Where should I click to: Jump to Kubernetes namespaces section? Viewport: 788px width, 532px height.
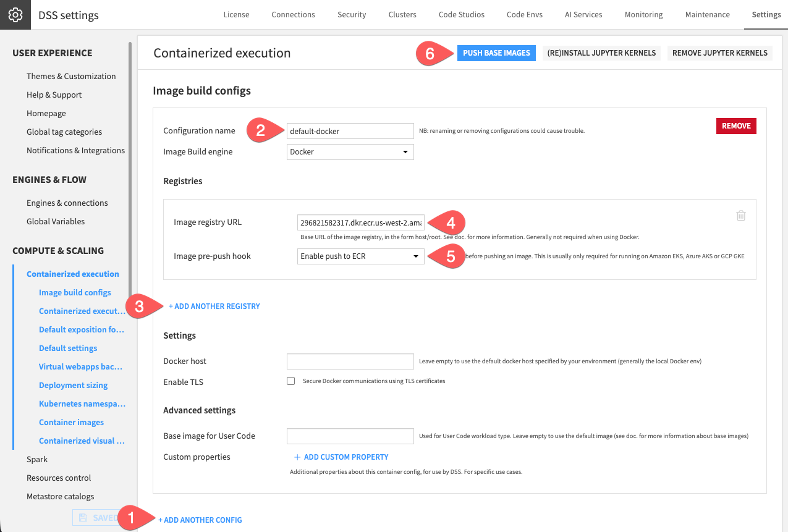[82, 403]
